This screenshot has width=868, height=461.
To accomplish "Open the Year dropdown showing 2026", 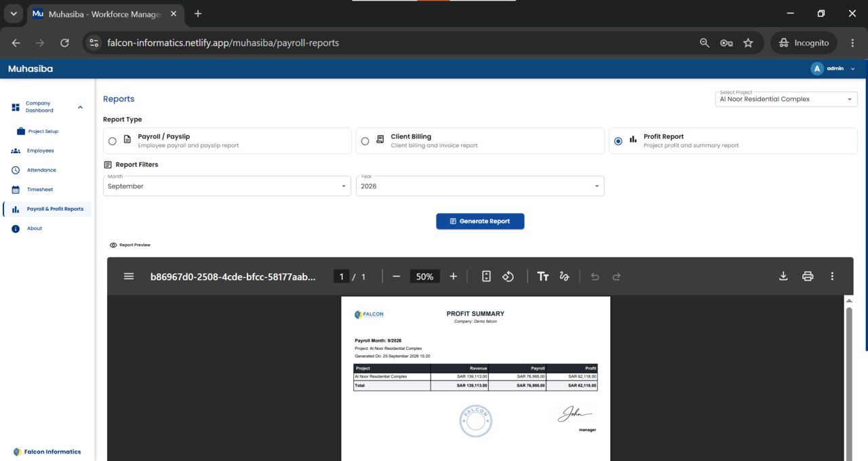I will [480, 186].
